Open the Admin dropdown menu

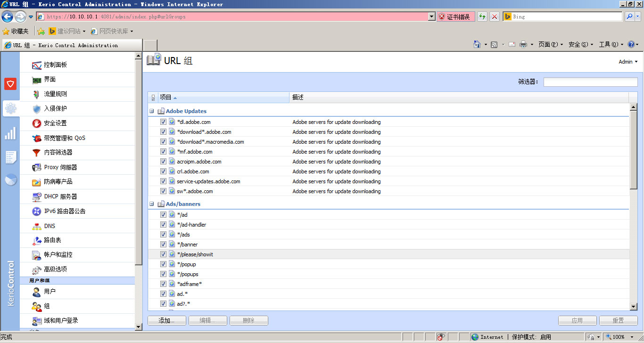628,62
